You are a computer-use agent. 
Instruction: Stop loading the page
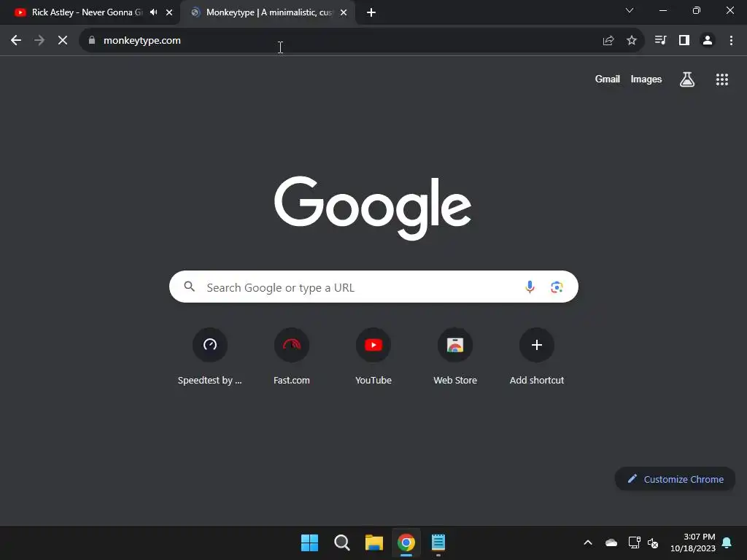63,41
